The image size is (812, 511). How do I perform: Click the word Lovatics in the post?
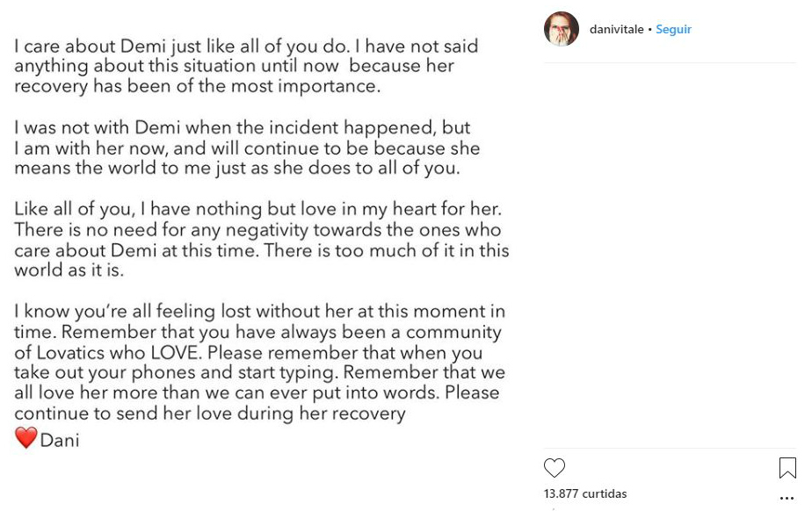click(x=70, y=353)
